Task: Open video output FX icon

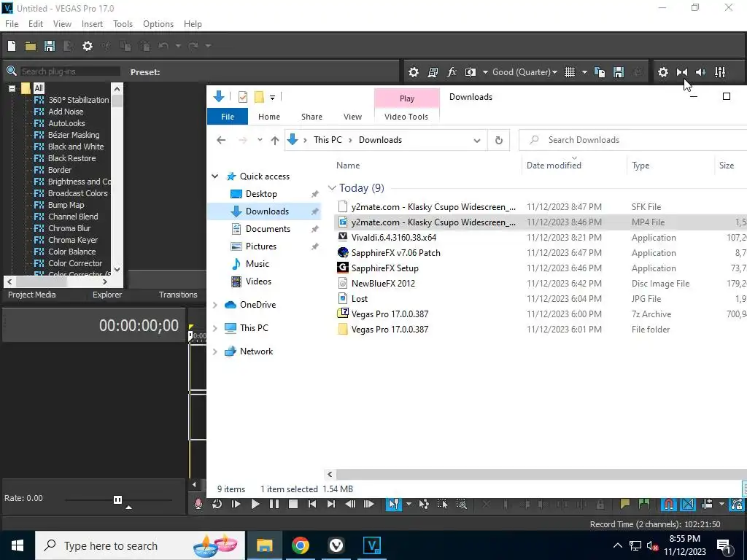Action: [x=452, y=72]
